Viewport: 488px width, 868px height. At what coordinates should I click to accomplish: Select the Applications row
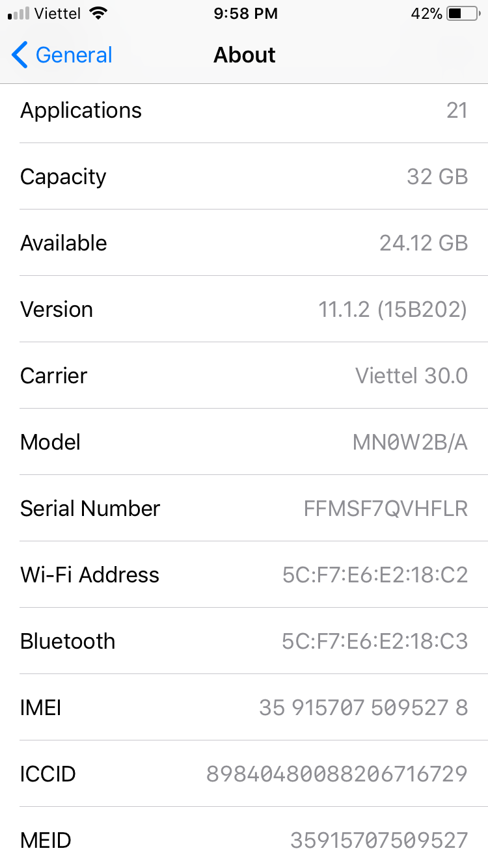coord(244,111)
